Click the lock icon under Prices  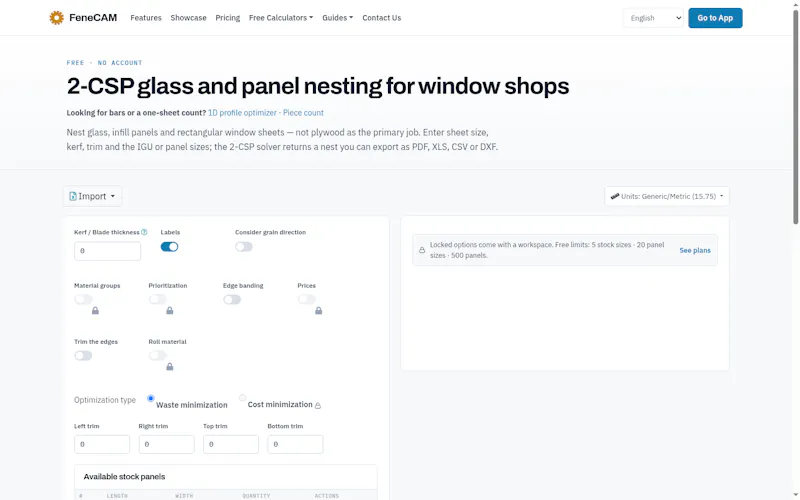[x=318, y=311]
